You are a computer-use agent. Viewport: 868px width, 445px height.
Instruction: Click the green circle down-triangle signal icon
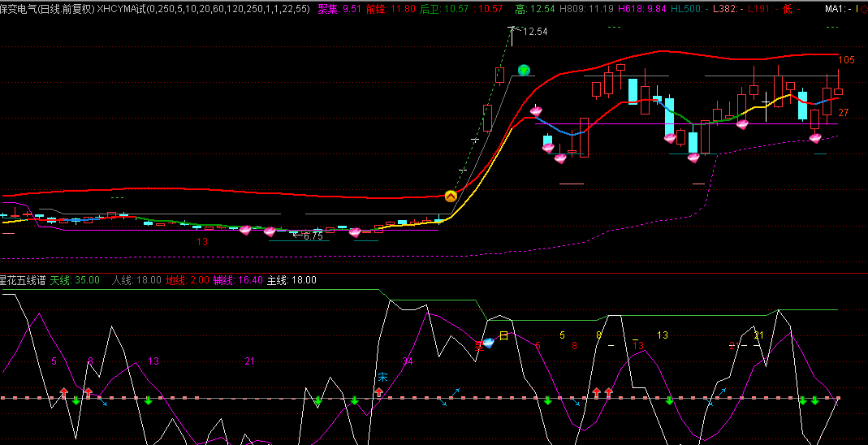click(x=525, y=70)
